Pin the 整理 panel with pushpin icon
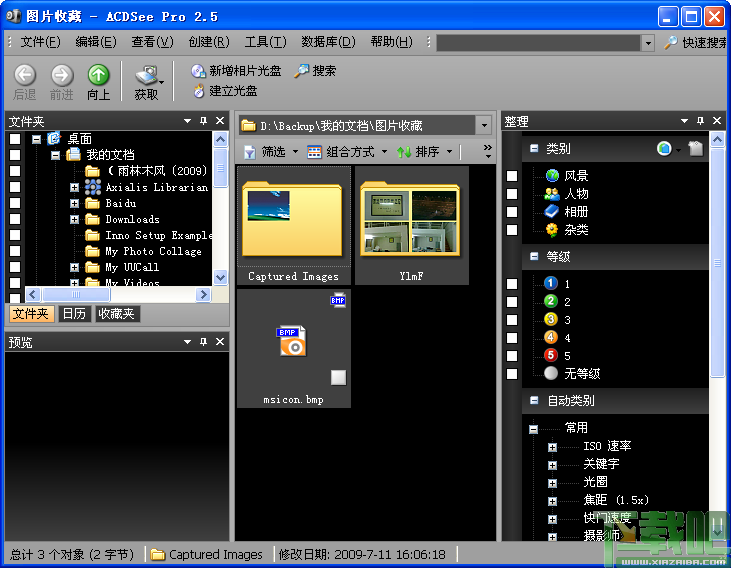Screen dimensions: 731x568 click(700, 121)
